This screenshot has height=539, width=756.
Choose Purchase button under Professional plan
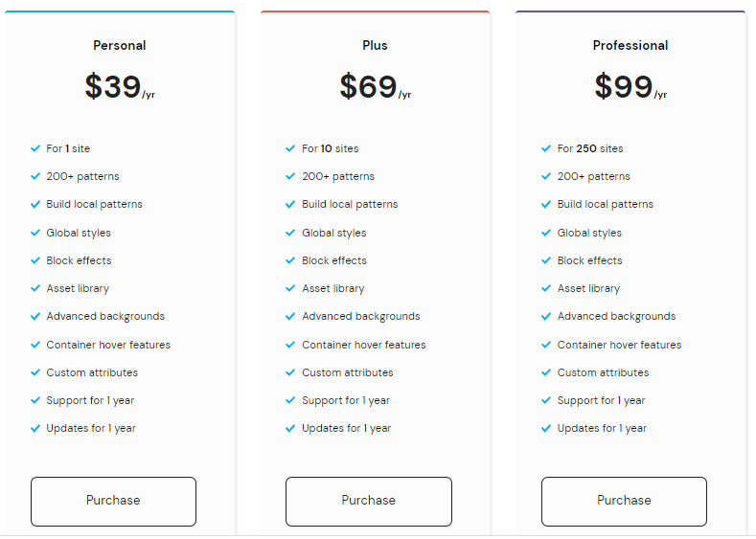(624, 501)
